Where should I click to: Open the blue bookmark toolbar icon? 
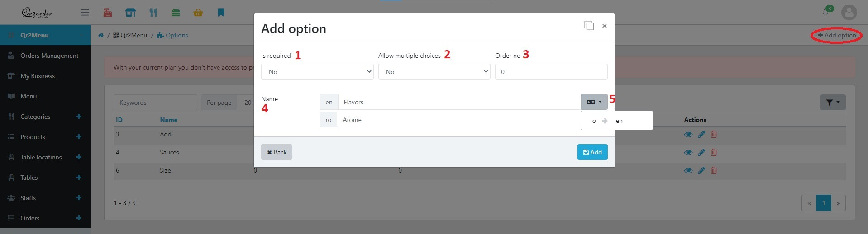(221, 13)
